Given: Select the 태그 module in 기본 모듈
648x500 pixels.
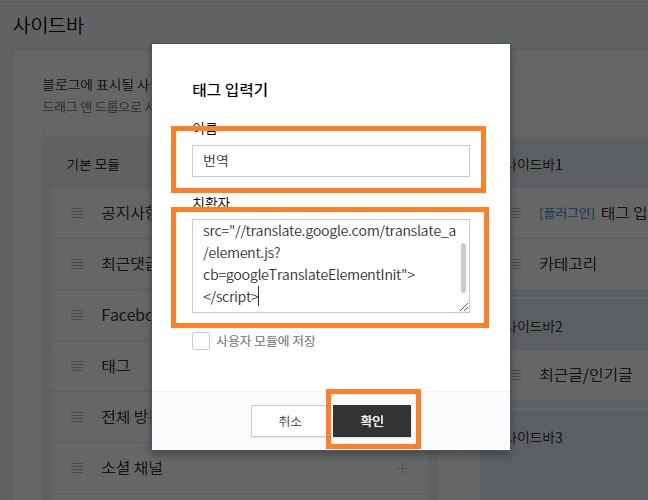Looking at the screenshot, I should [116, 366].
